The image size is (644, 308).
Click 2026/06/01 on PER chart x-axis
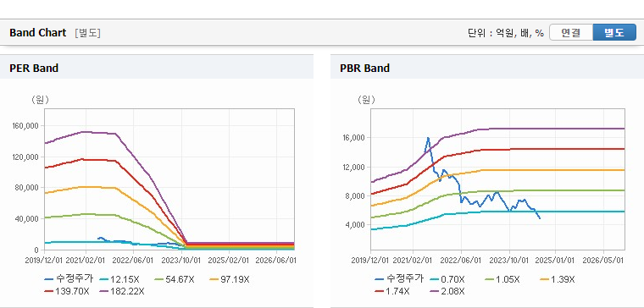click(x=276, y=261)
